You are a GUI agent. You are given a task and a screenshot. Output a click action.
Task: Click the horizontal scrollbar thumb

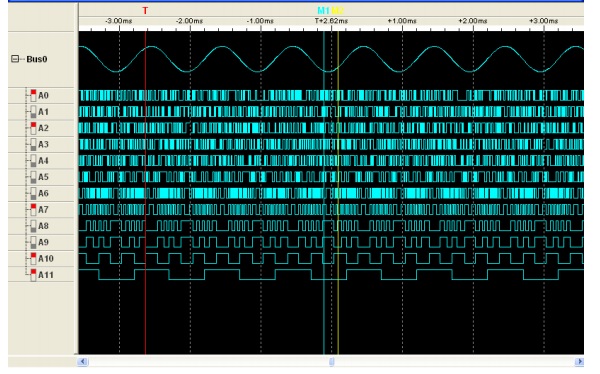[x=332, y=361]
